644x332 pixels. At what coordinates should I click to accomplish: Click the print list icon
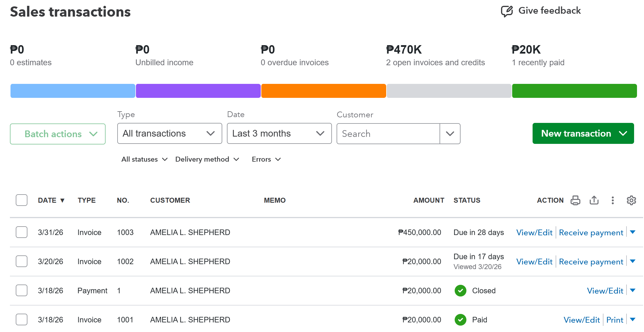[x=575, y=200]
